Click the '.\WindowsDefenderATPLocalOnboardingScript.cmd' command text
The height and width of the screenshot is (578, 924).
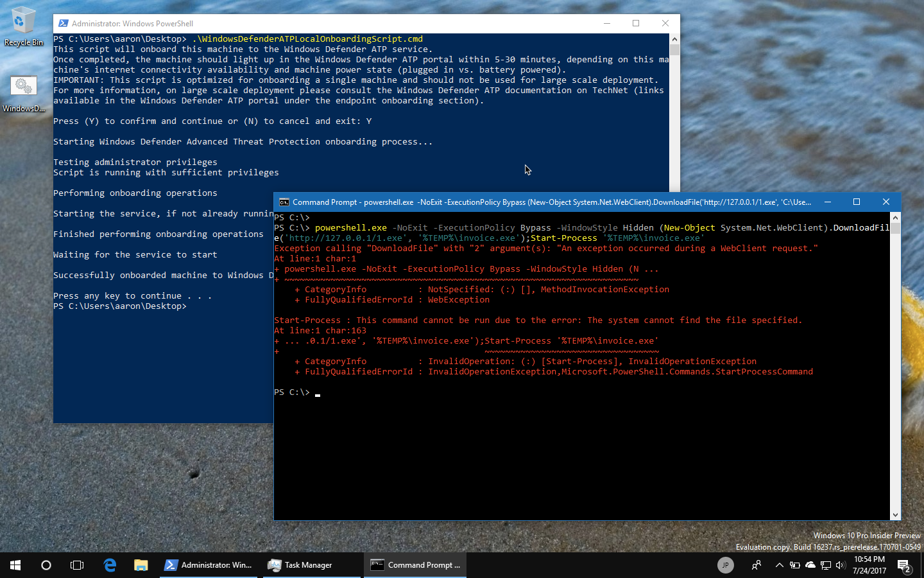click(x=307, y=39)
